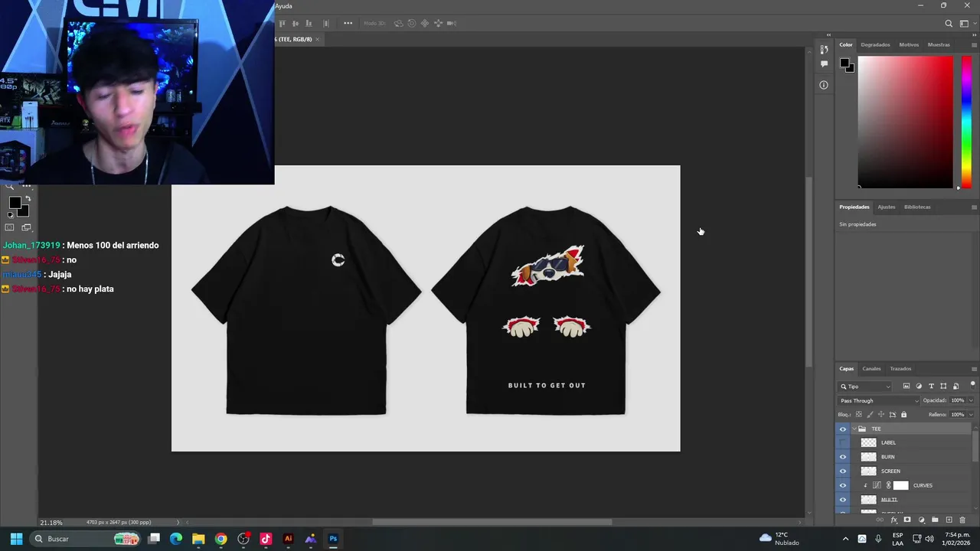Click the hue slider strip in Color panel
980x551 pixels.
[966, 122]
